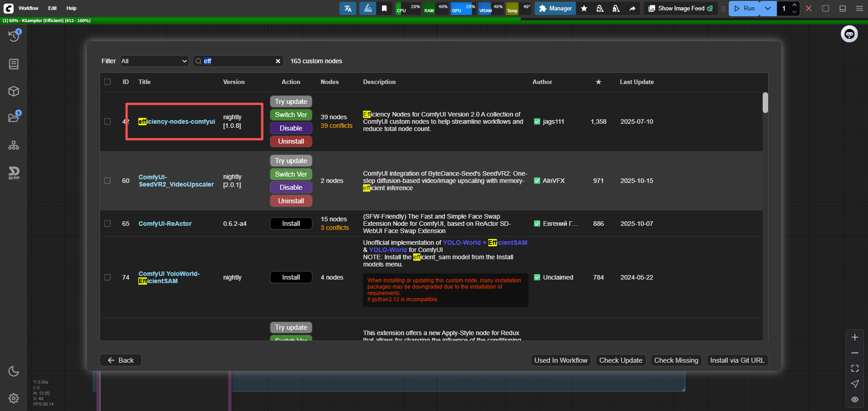The width and height of the screenshot is (868, 411).
Task: Open the 39 conflicts link
Action: pos(336,126)
